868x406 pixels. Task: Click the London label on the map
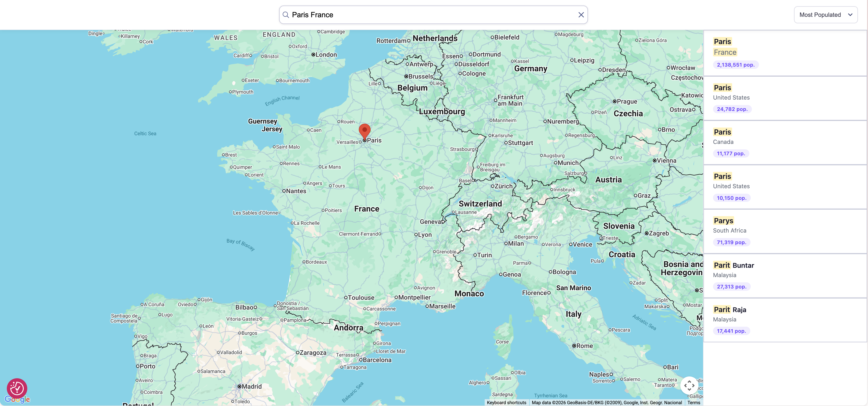click(326, 55)
